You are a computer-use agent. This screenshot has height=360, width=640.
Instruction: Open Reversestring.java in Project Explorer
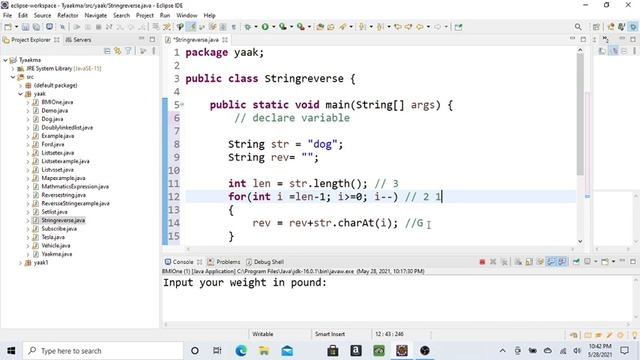click(63, 195)
